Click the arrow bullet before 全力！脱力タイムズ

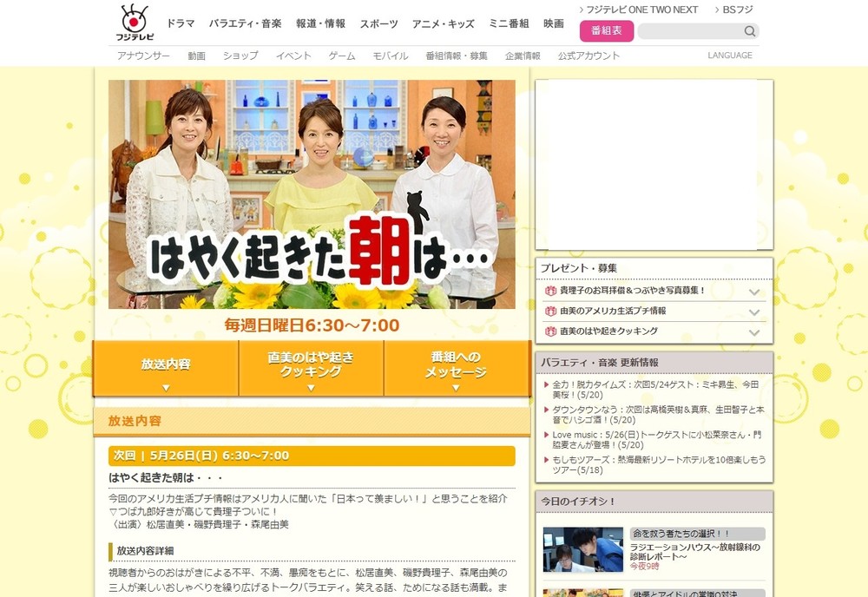(x=547, y=384)
